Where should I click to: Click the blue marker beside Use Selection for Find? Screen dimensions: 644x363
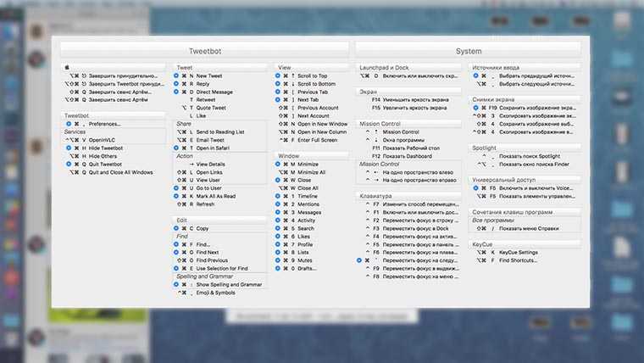coord(175,268)
